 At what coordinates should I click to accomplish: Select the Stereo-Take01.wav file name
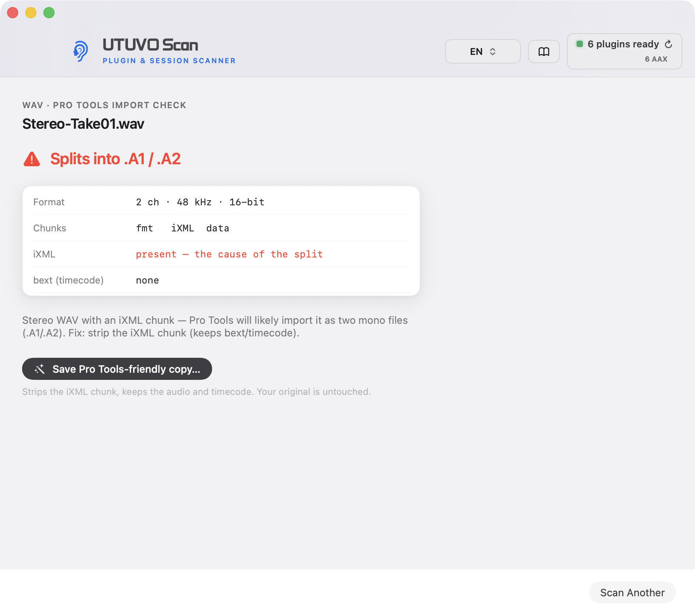83,124
